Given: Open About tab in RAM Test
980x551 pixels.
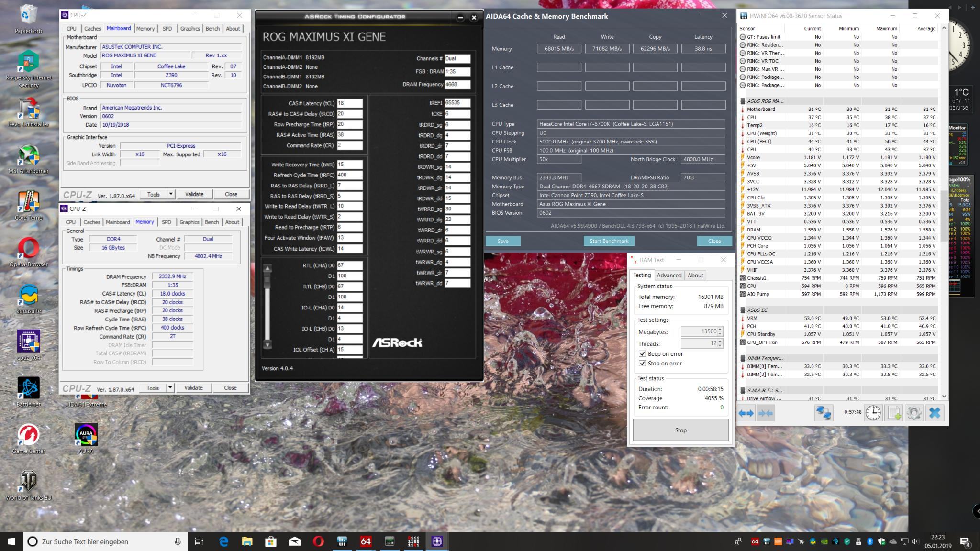Looking at the screenshot, I should pos(695,275).
